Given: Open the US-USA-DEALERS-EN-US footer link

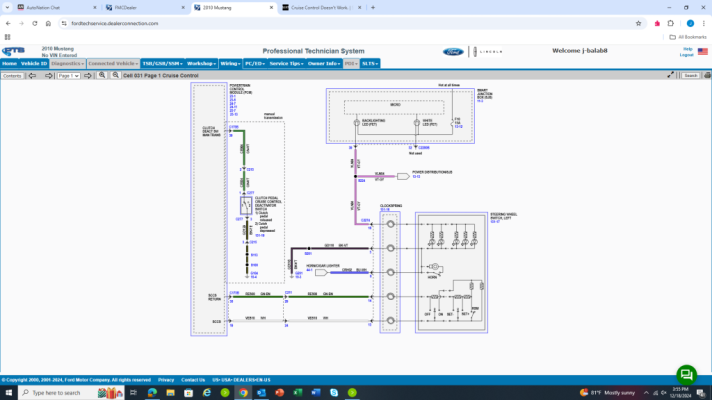Looking at the screenshot, I should pos(241,380).
